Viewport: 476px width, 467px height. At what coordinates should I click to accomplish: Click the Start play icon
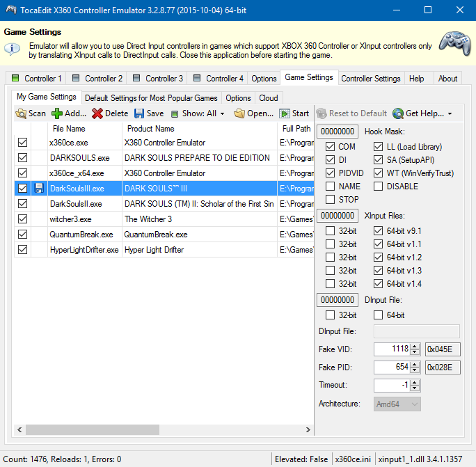coord(285,113)
